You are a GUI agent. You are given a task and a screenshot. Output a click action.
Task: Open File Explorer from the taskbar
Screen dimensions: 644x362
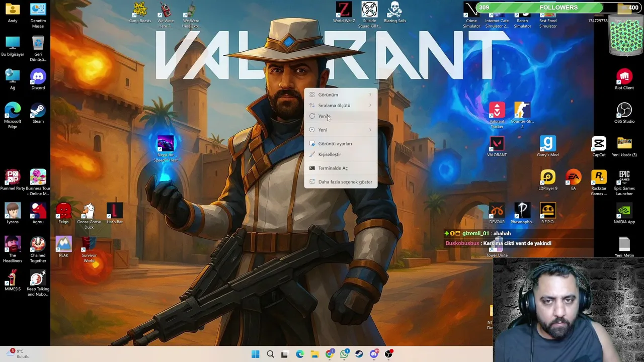tap(314, 354)
